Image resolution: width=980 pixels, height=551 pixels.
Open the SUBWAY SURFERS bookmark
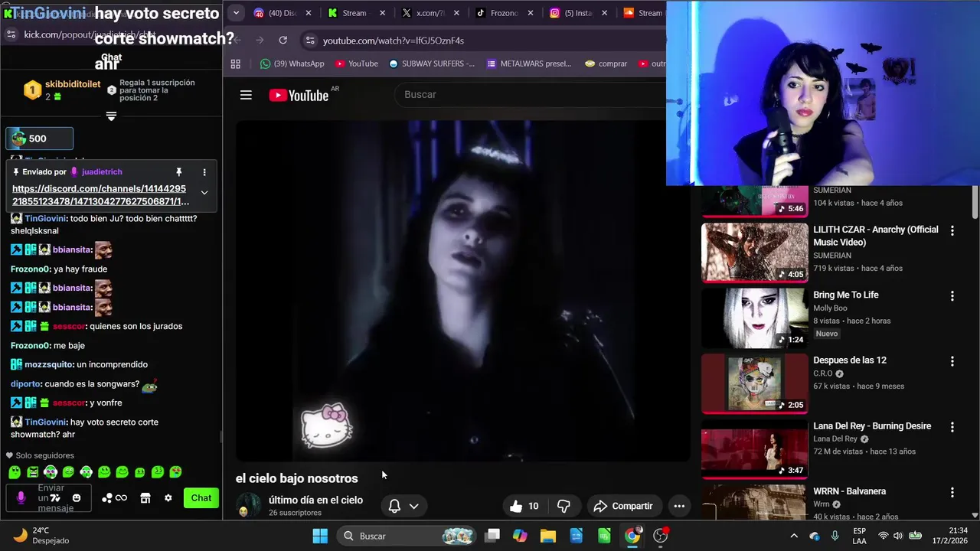432,64
